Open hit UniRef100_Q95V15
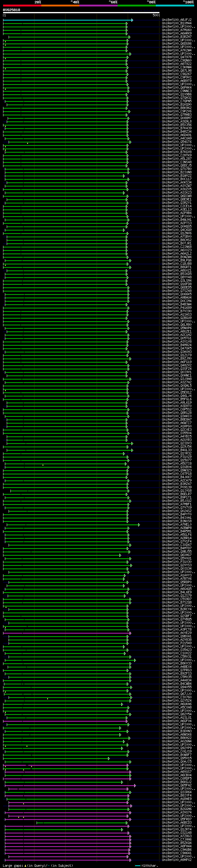The image size is (197, 868). tap(177, 758)
